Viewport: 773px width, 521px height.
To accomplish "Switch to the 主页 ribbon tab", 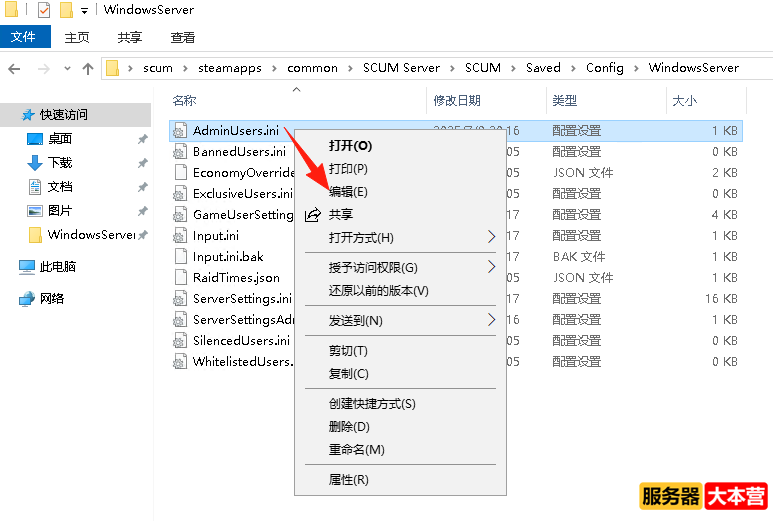I will click(x=77, y=37).
